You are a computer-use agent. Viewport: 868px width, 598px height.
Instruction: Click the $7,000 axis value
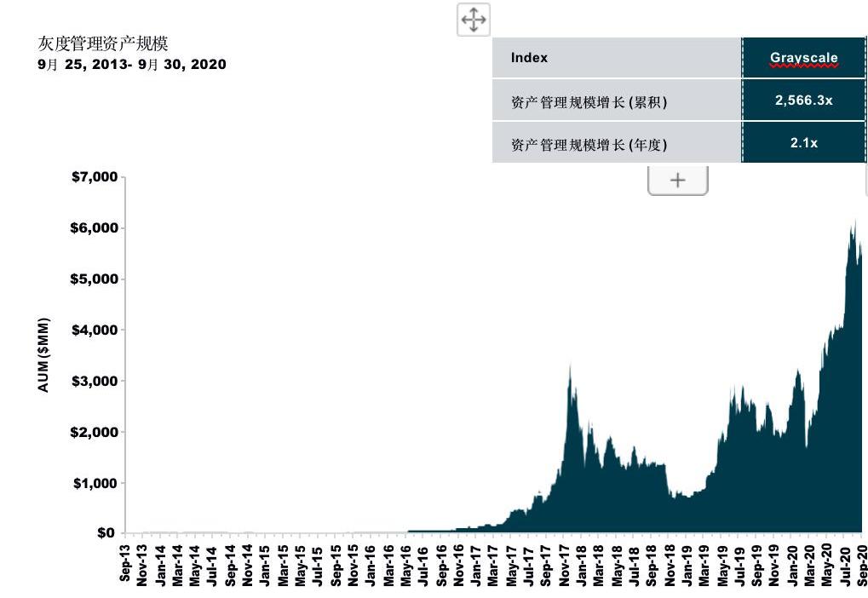point(95,176)
